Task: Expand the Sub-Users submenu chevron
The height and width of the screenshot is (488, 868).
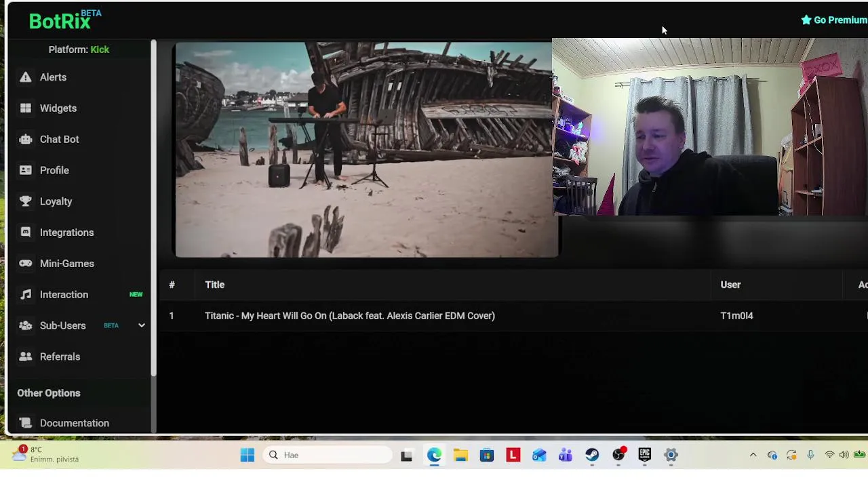Action: (142, 325)
